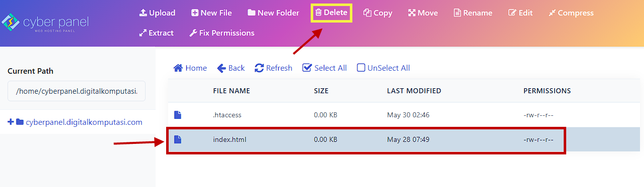Screen dimensions: 644x187
Task: Click the Upload toolbar icon
Action: click(x=143, y=13)
